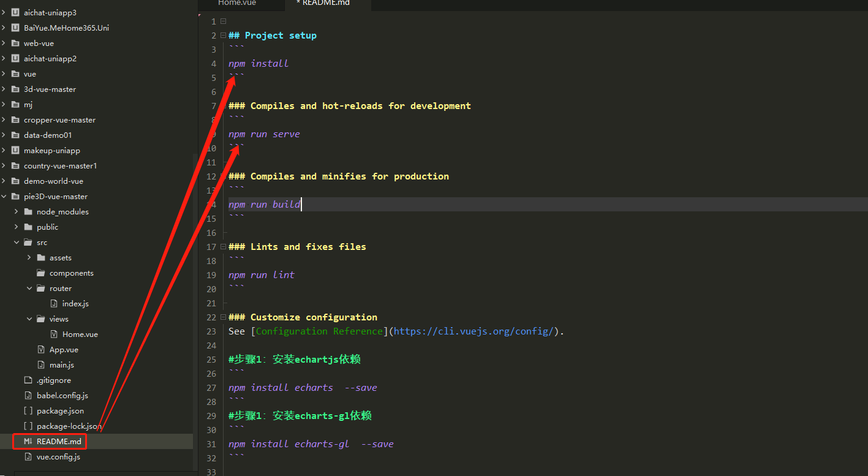
Task: Collapse the views folder arrow
Action: [29, 319]
